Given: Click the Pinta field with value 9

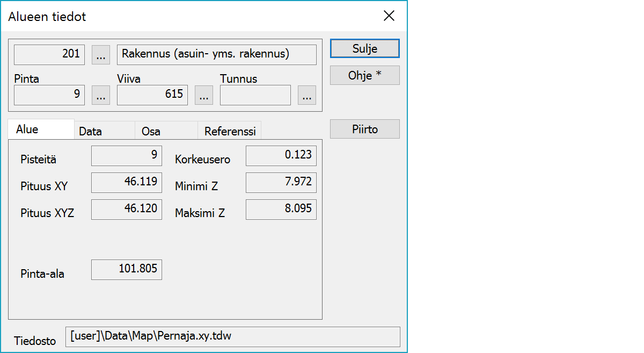Looking at the screenshot, I should click(49, 95).
